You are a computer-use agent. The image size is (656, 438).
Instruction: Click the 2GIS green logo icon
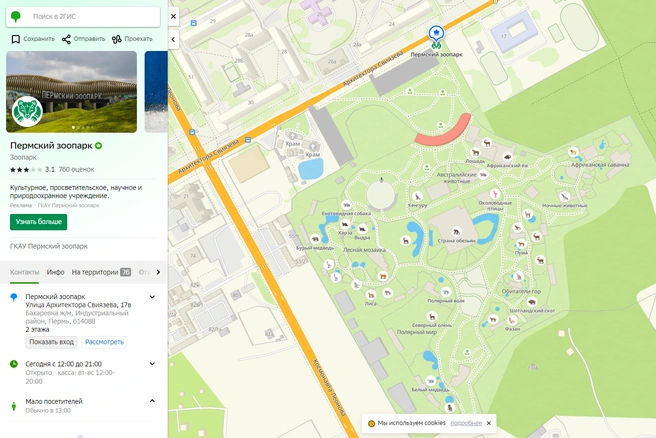click(15, 17)
